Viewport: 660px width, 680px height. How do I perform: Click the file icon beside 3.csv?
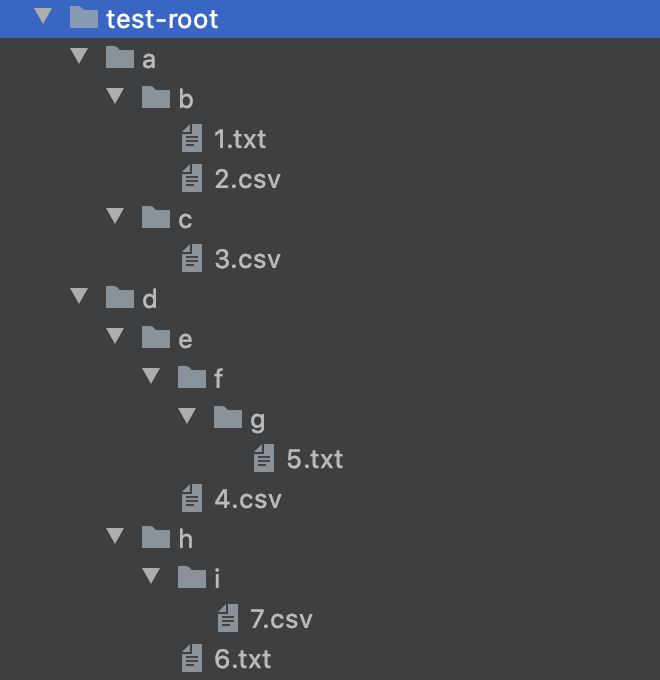[x=192, y=259]
